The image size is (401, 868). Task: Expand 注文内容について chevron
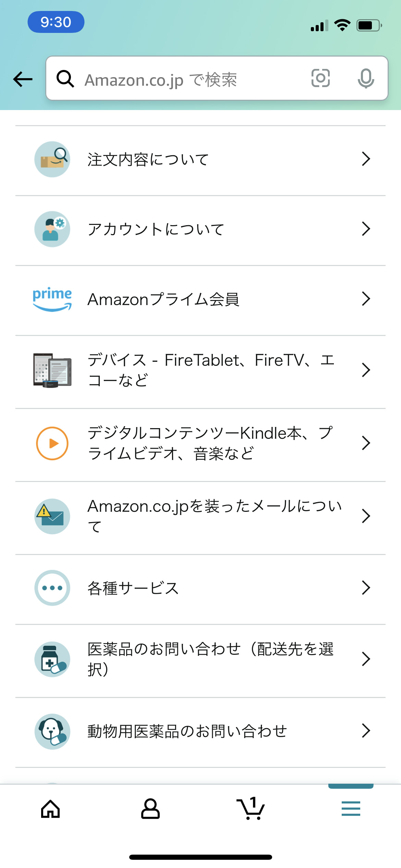[366, 159]
